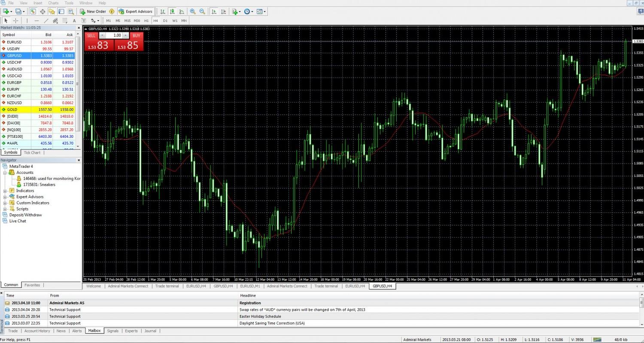This screenshot has width=644, height=343.
Task: Select the trendline drawing tool
Action: (46, 21)
